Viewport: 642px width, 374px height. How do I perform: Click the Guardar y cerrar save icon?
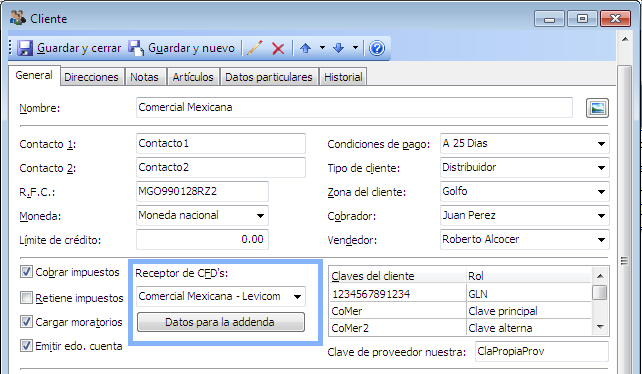25,48
